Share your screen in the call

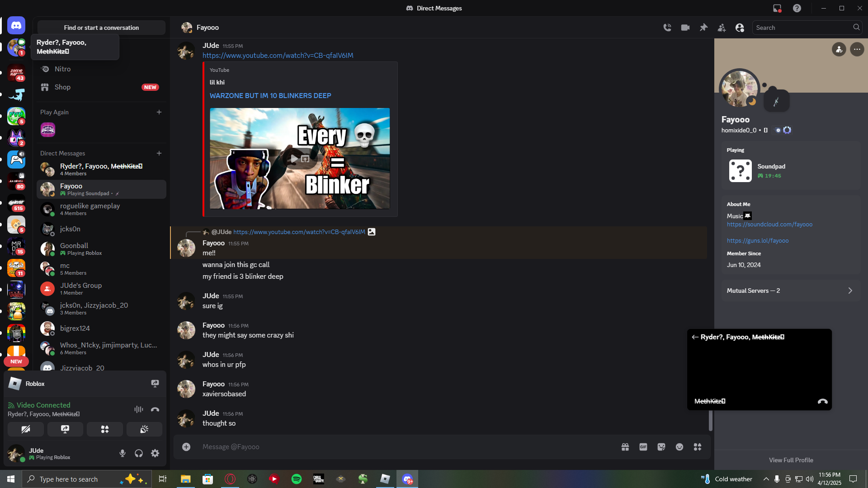65,429
